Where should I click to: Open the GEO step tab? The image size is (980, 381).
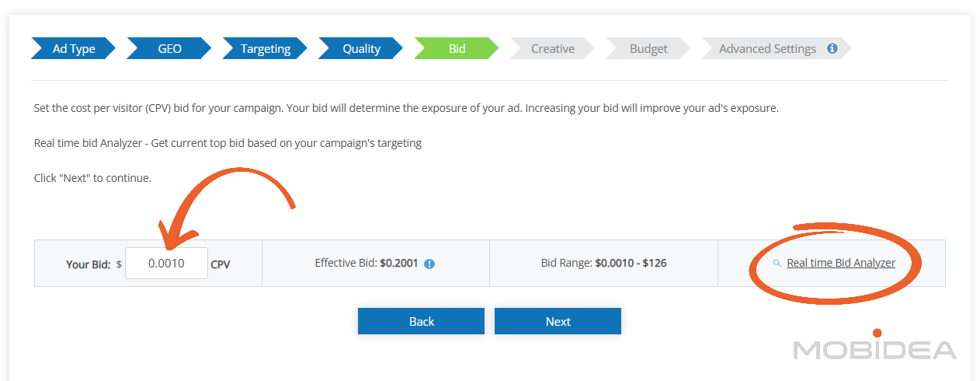(x=169, y=48)
